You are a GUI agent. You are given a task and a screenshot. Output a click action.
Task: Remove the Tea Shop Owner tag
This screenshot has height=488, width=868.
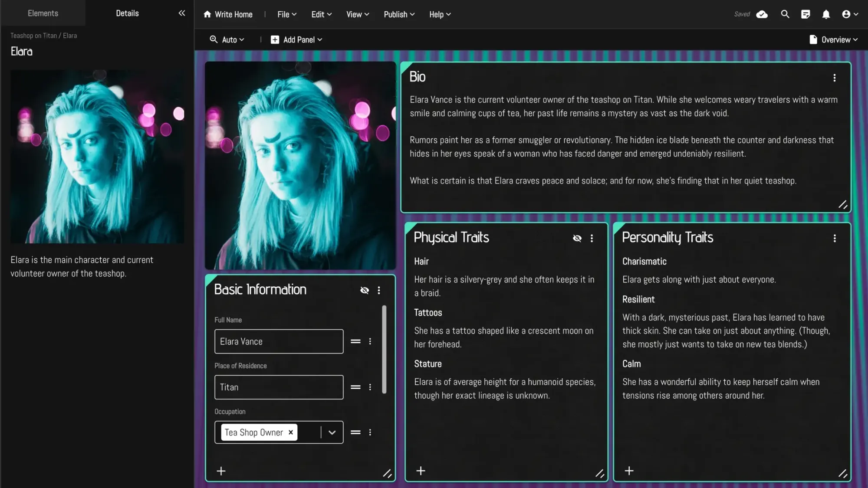point(291,432)
